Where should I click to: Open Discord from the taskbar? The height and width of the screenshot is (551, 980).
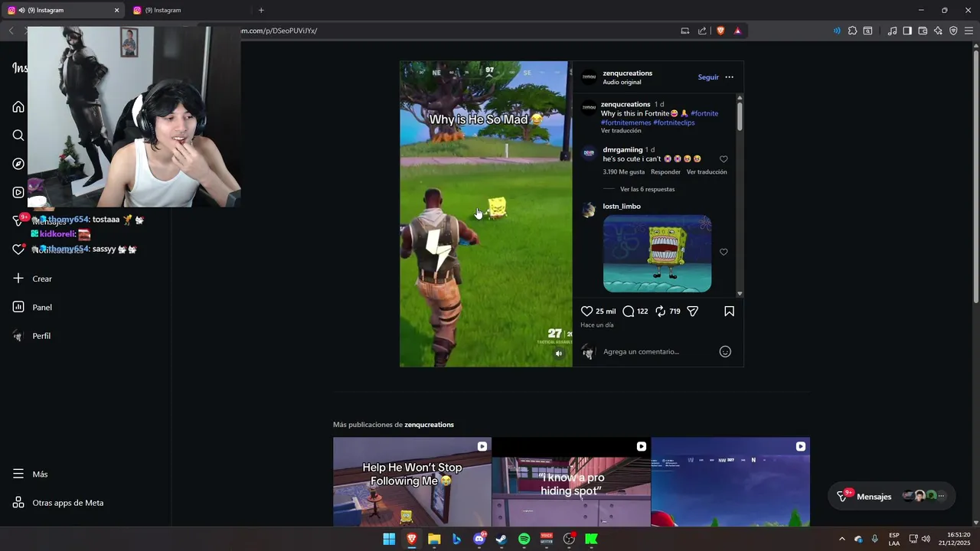(479, 539)
